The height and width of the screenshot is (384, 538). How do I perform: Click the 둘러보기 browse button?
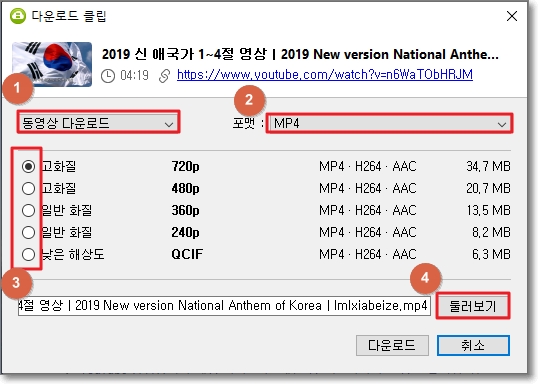point(473,306)
